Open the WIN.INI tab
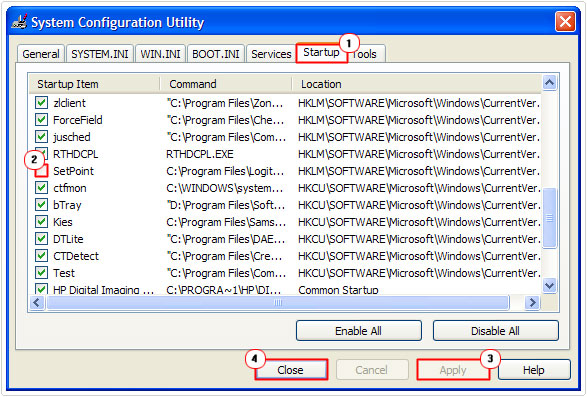Screen dimensions: 587x397 coord(160,54)
